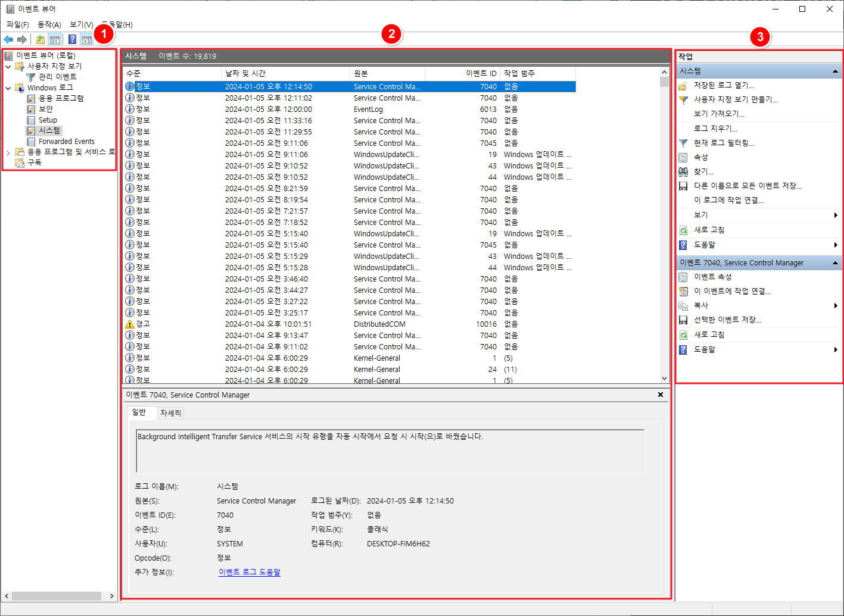Select the event logged at 오전 11:33:16
This screenshot has height=616, width=844.
tap(349, 120)
